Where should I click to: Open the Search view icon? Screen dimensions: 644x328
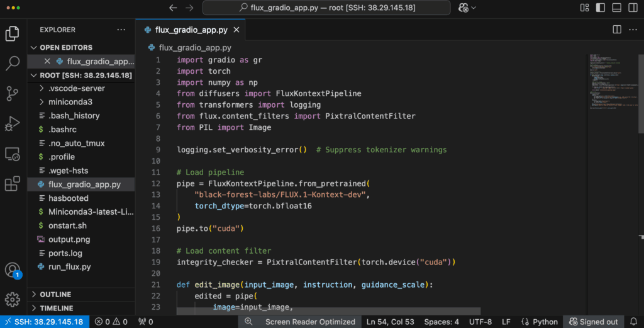point(13,64)
